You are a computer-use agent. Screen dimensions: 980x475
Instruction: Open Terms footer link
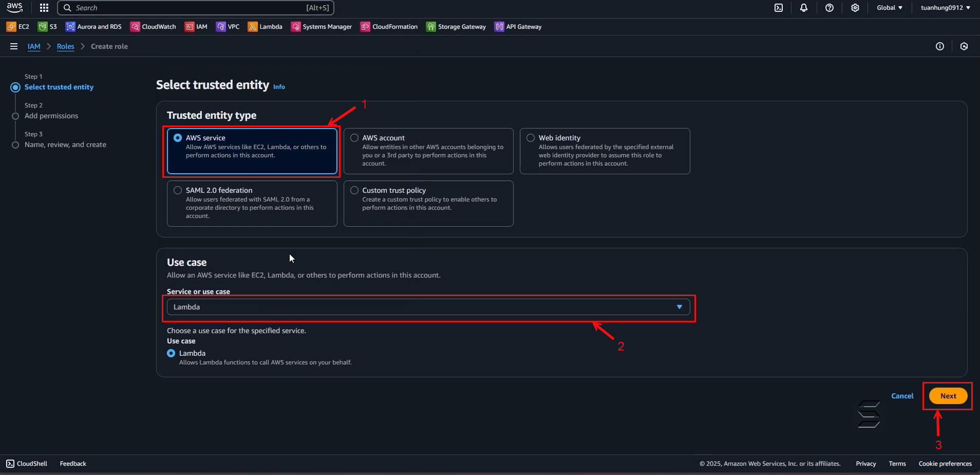tap(897, 464)
